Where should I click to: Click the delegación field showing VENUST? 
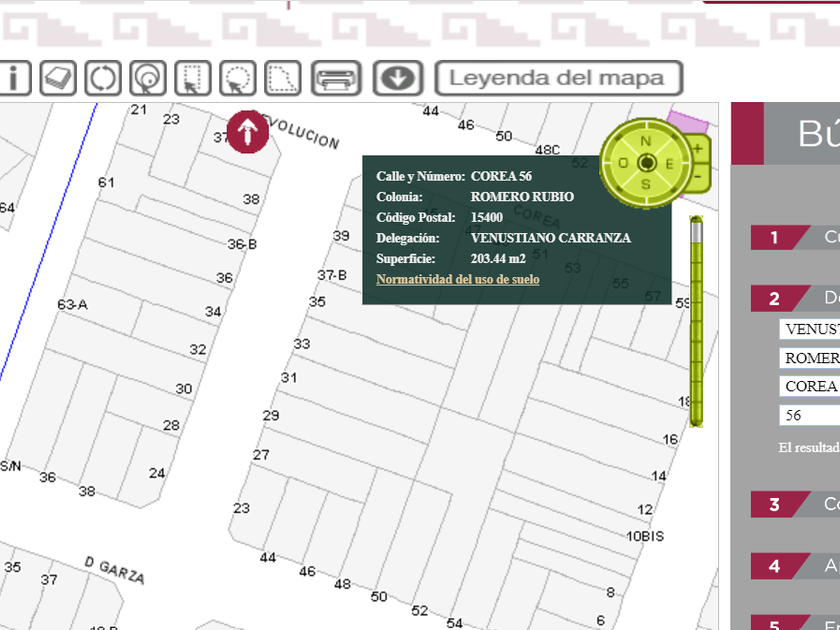[809, 329]
